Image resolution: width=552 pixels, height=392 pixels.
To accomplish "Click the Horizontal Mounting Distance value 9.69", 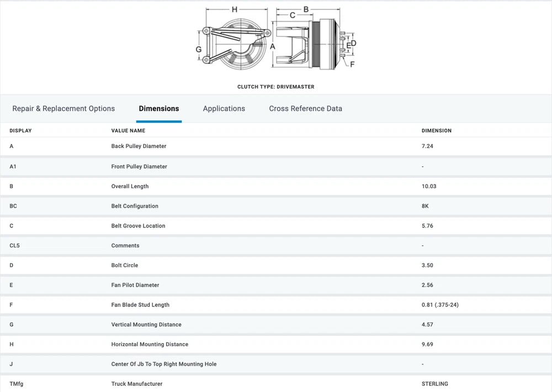I will 427,345.
